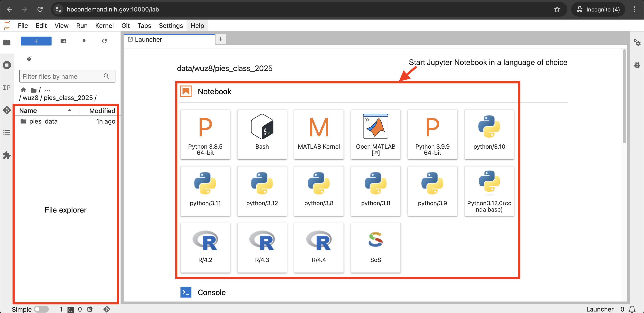The width and height of the screenshot is (644, 313).
Task: Open the Extension Manager puzzle icon
Action: tap(7, 155)
